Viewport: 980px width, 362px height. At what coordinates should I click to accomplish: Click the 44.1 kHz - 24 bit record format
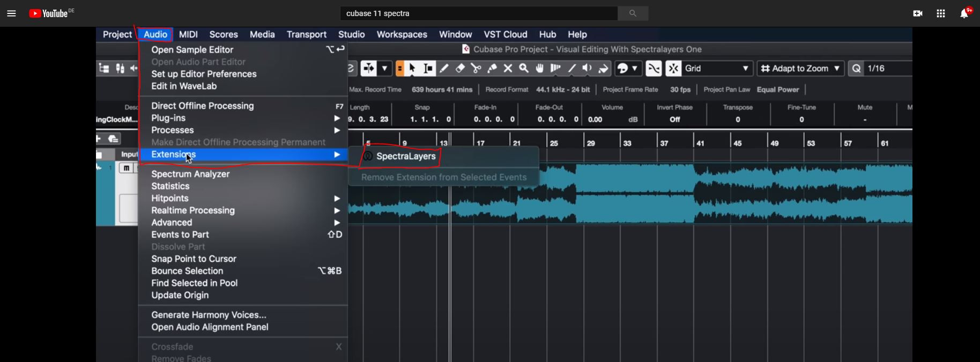coord(563,89)
